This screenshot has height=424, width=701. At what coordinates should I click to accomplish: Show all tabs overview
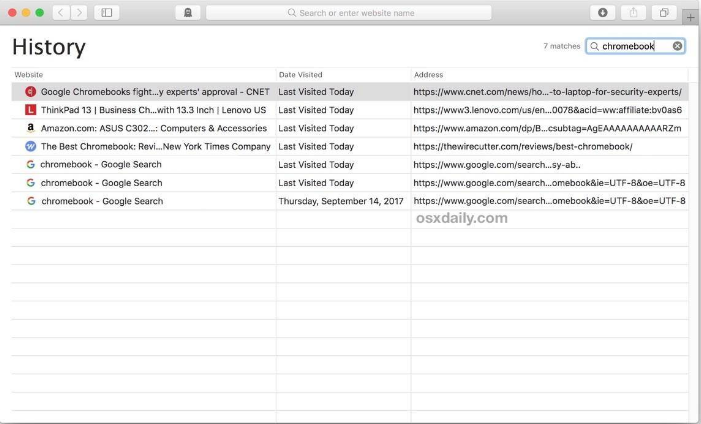click(x=663, y=12)
